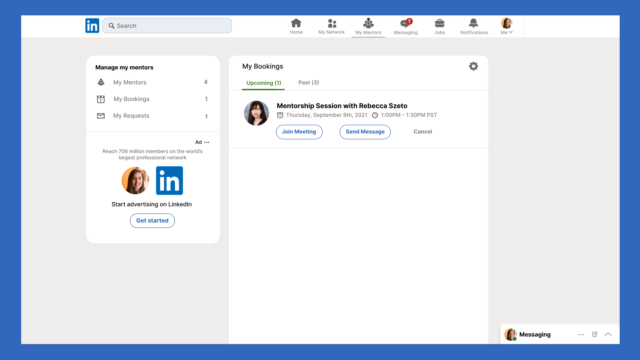Open Messaging with red notification badge
The height and width of the screenshot is (360, 640).
(x=405, y=26)
